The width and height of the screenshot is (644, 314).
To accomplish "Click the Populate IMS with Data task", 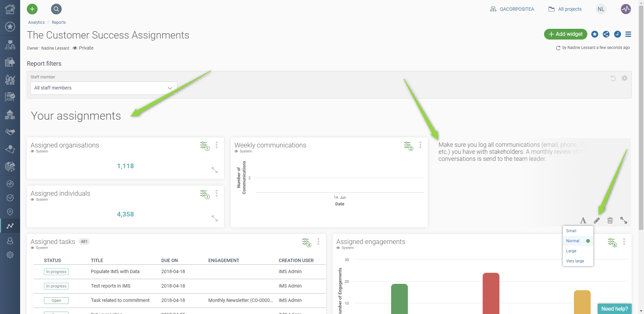I will [115, 271].
